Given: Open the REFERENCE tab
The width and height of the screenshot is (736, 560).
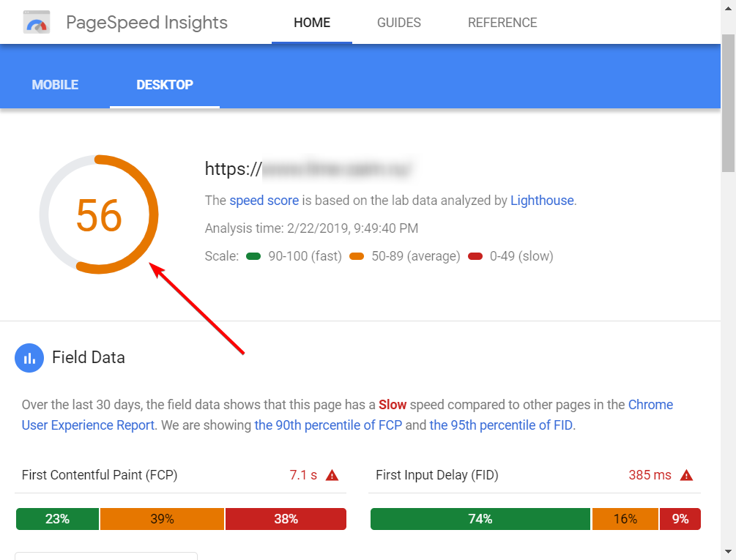Looking at the screenshot, I should 502,23.
